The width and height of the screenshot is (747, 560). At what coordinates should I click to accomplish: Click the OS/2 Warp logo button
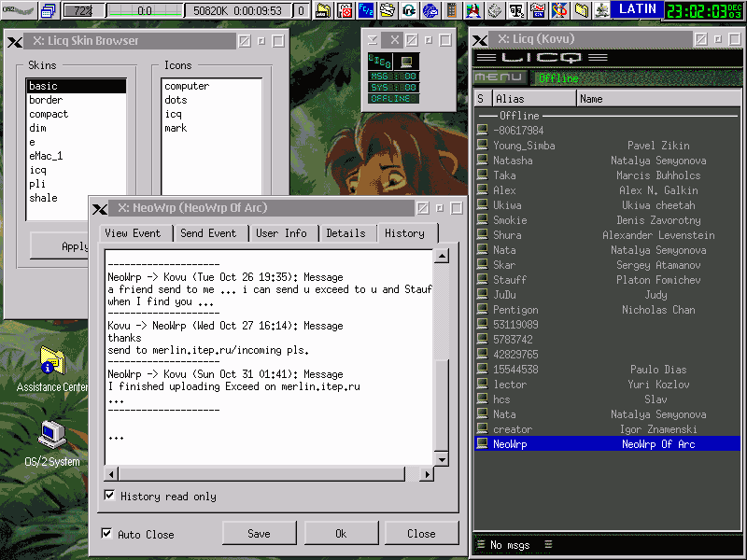pyautogui.click(x=18, y=9)
